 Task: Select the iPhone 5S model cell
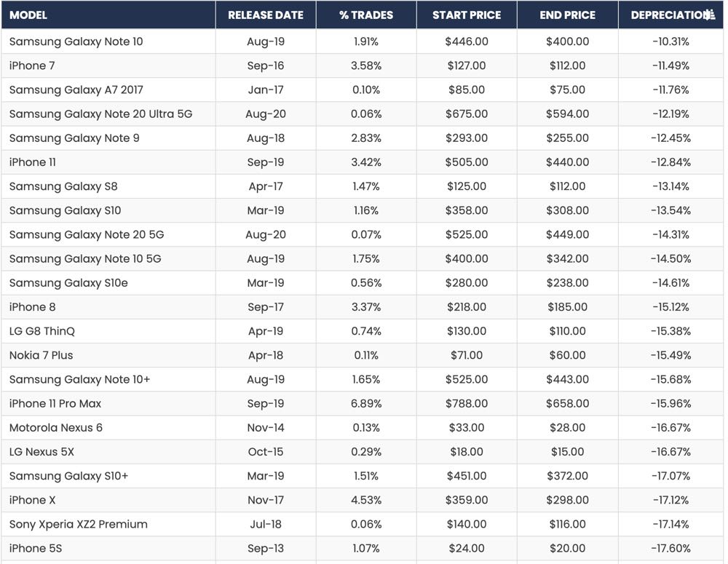35,548
